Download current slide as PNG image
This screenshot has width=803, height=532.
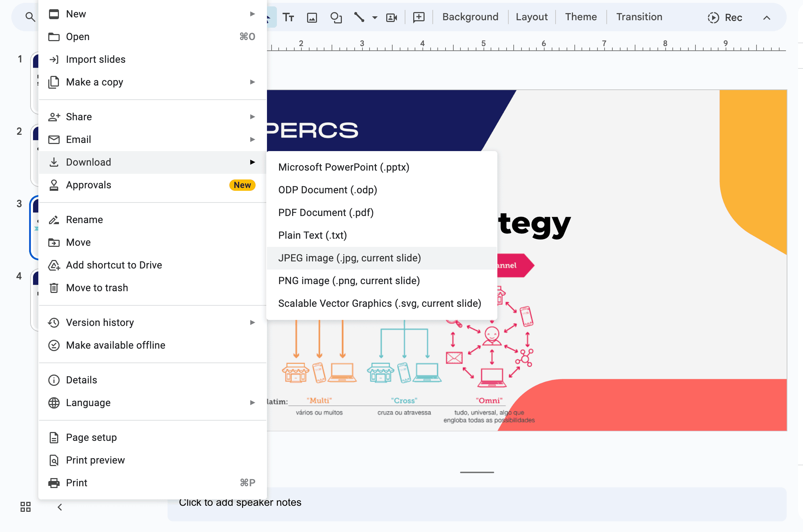tap(382, 281)
